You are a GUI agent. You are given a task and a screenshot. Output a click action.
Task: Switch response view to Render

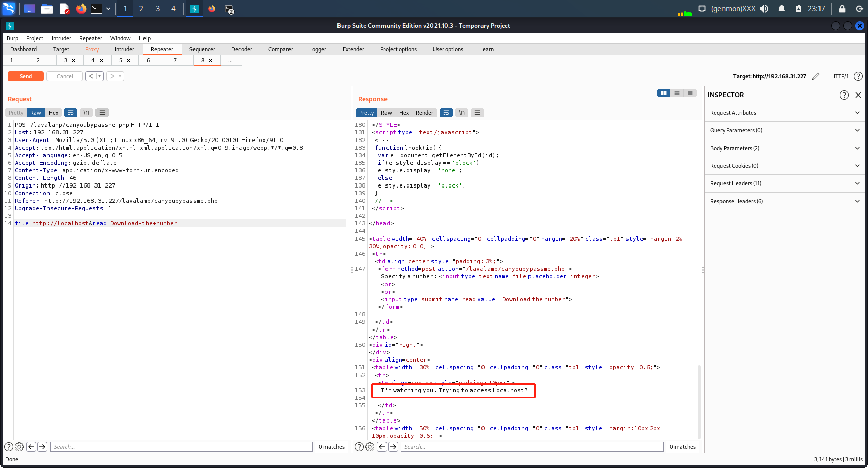pyautogui.click(x=425, y=113)
